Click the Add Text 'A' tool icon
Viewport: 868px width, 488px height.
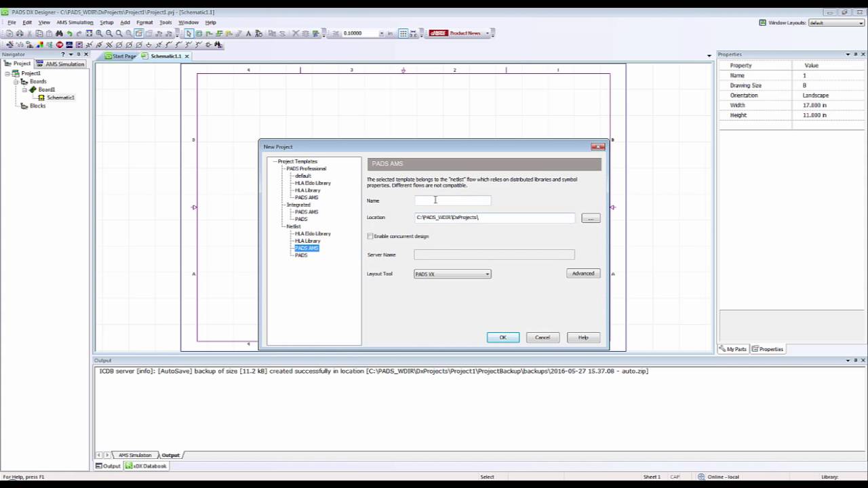click(x=248, y=33)
